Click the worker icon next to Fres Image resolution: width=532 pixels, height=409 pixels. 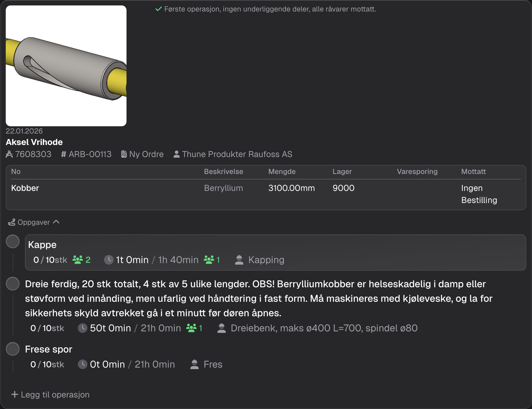pyautogui.click(x=195, y=364)
